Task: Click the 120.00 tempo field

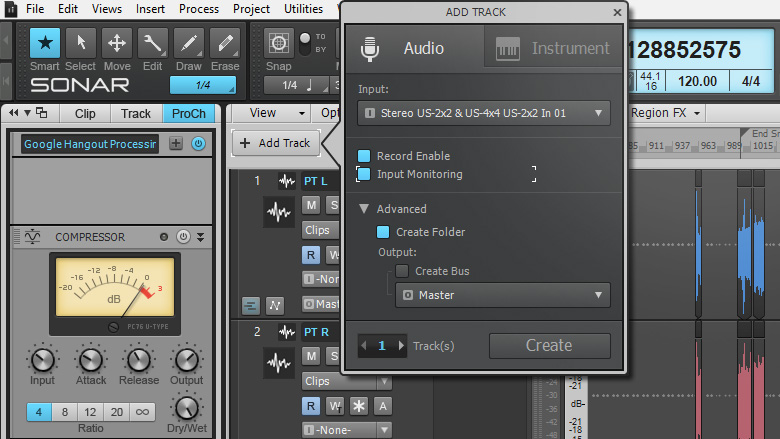Action: click(697, 81)
